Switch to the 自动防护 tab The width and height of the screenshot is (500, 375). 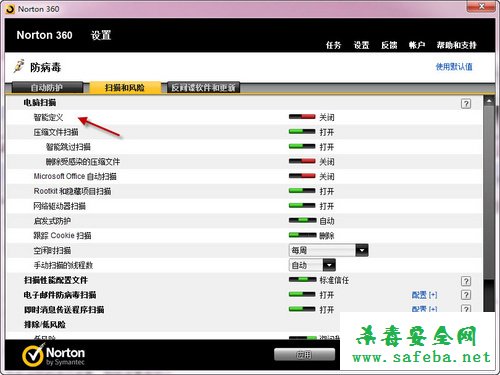(47, 88)
